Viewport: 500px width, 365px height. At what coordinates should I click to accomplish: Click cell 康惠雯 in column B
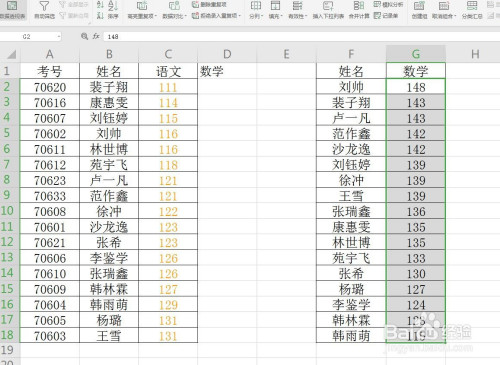(x=109, y=103)
